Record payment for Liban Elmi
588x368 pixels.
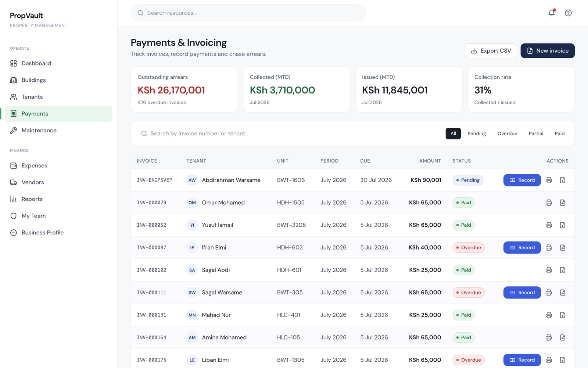click(x=522, y=360)
